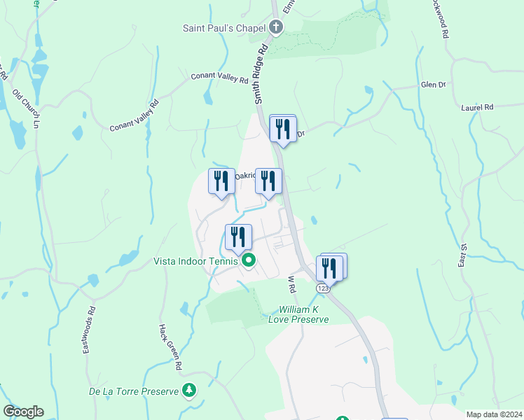Click the Saint Paul's Chapel church marker

276,28
